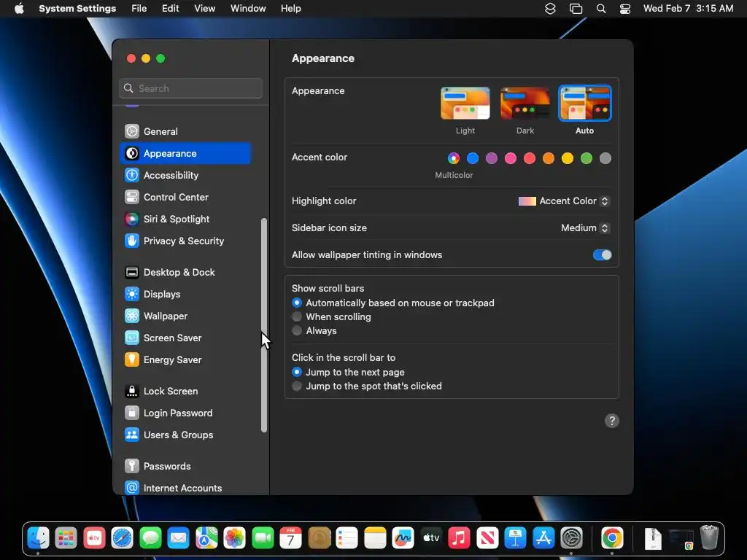Choose the yellow accent color
747x560 pixels.
tap(568, 158)
